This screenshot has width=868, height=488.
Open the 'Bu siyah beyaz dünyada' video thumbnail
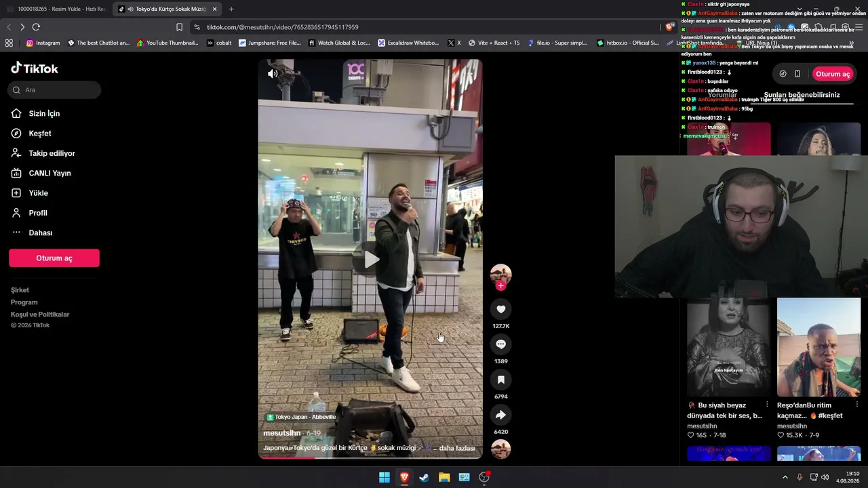(x=728, y=347)
